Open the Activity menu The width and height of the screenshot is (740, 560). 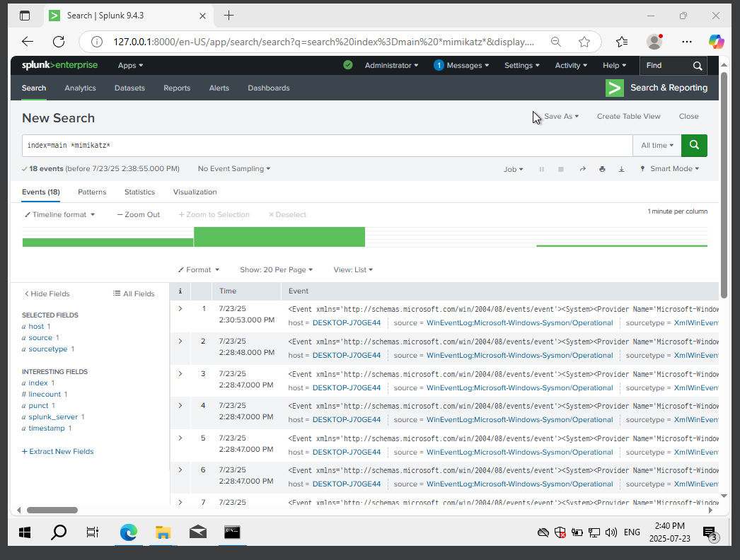571,66
